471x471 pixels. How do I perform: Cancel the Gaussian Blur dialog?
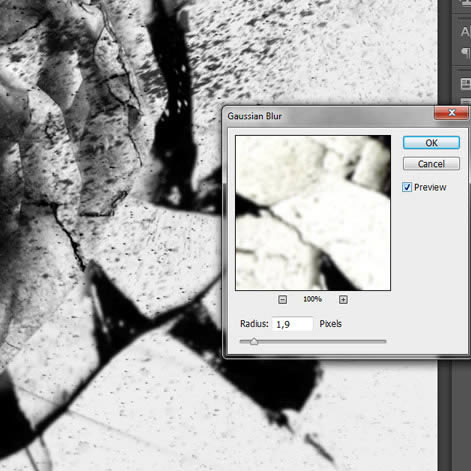431,164
